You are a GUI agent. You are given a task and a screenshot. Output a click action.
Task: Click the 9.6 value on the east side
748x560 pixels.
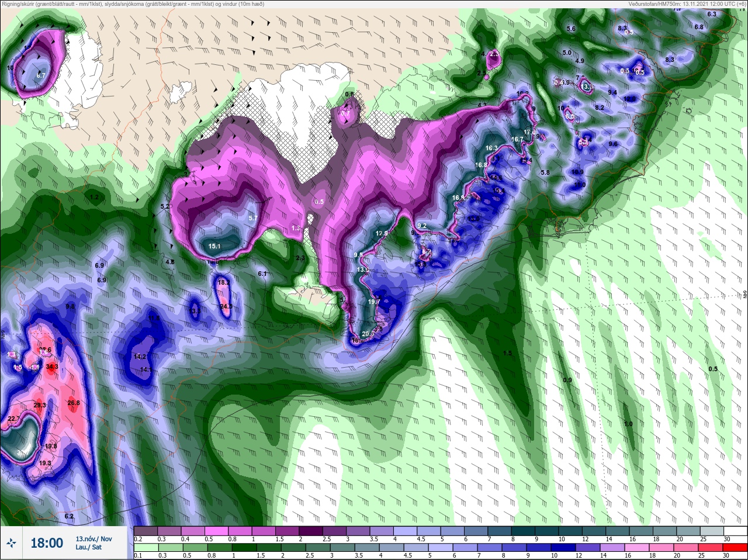tap(613, 144)
